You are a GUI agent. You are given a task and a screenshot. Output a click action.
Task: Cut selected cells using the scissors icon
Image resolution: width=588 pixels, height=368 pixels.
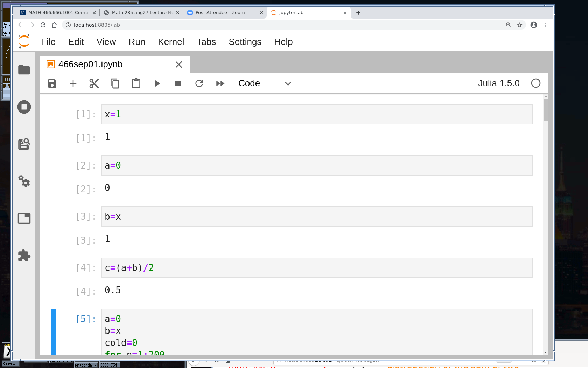click(94, 83)
